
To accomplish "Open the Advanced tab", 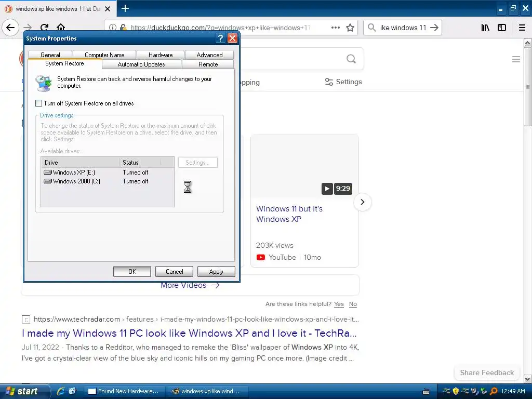I will pyautogui.click(x=209, y=55).
